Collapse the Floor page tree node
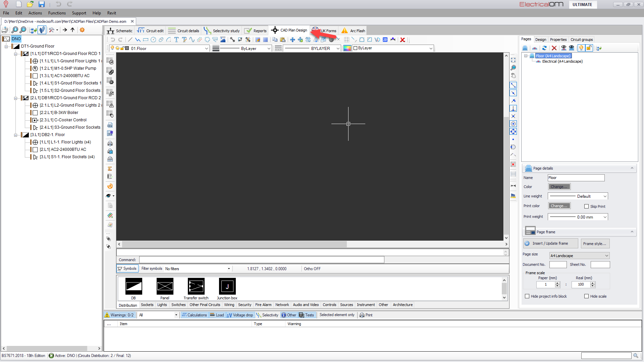The image size is (644, 362). [x=526, y=56]
